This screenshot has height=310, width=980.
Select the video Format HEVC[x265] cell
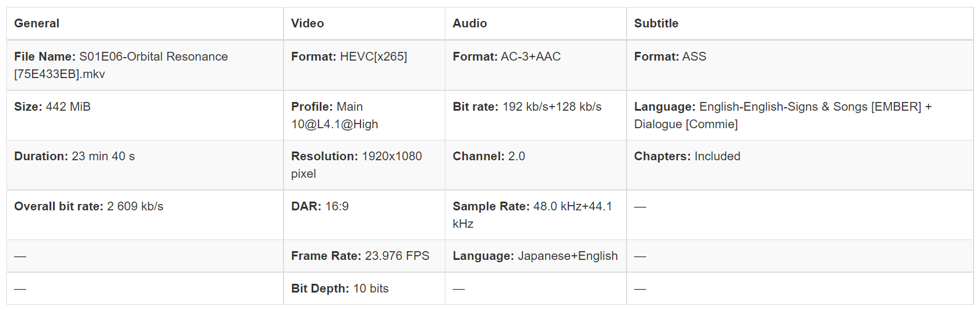349,57
